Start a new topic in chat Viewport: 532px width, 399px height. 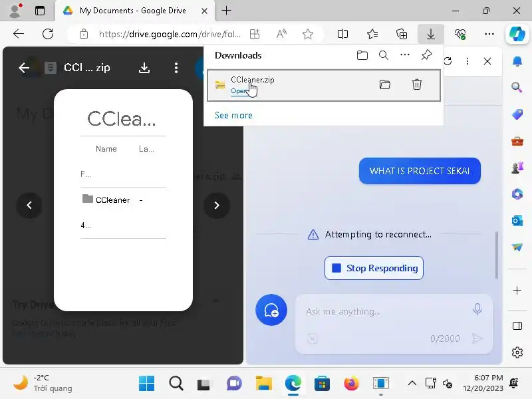point(271,310)
